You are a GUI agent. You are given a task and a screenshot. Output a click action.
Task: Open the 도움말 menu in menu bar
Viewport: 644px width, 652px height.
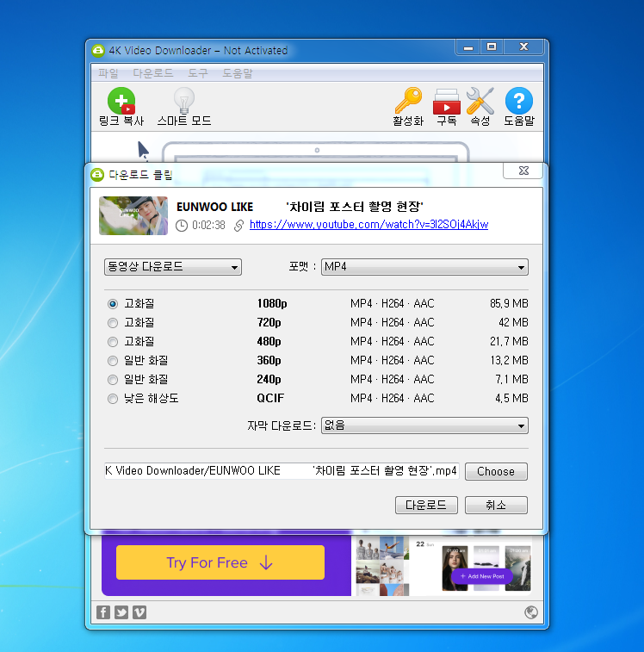point(238,73)
